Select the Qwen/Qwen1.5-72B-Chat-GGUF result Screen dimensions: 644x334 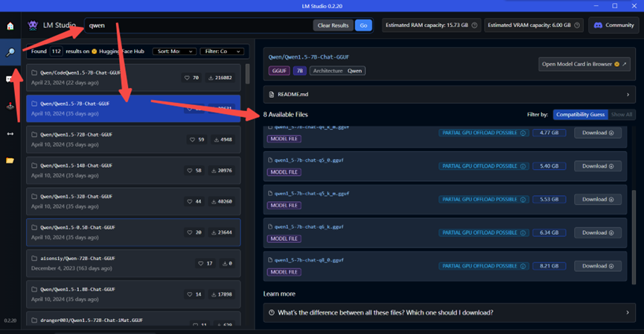click(133, 139)
